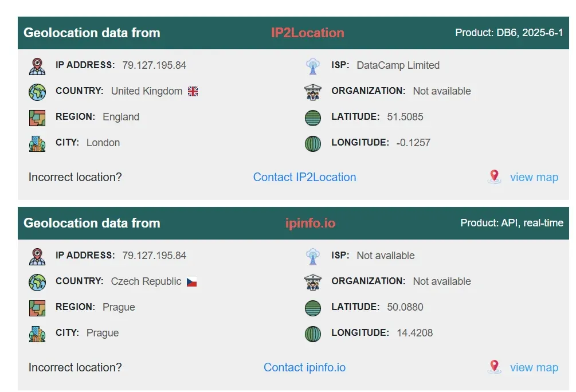This screenshot has height=392, width=576.
Task: Click the Czech Republic country value
Action: tap(146, 281)
